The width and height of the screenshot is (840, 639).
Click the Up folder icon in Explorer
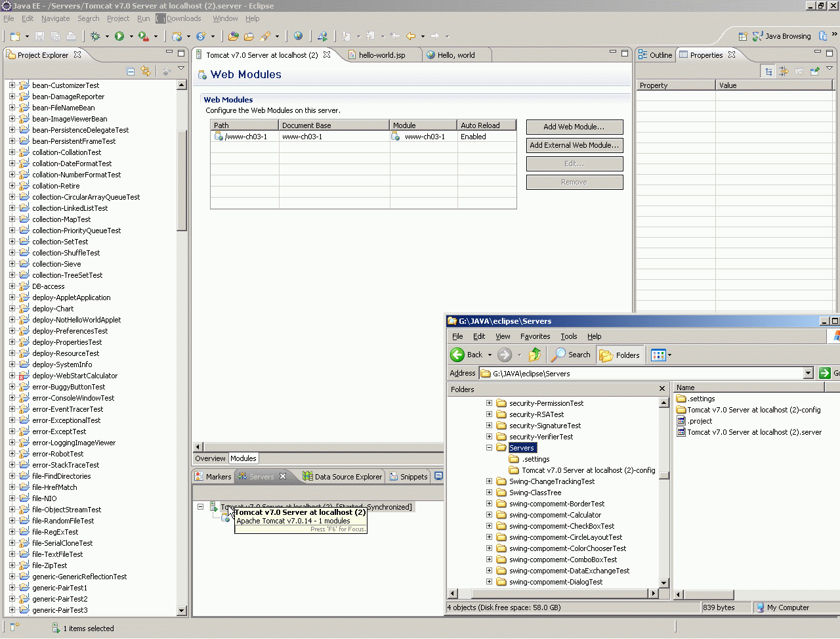coord(535,355)
